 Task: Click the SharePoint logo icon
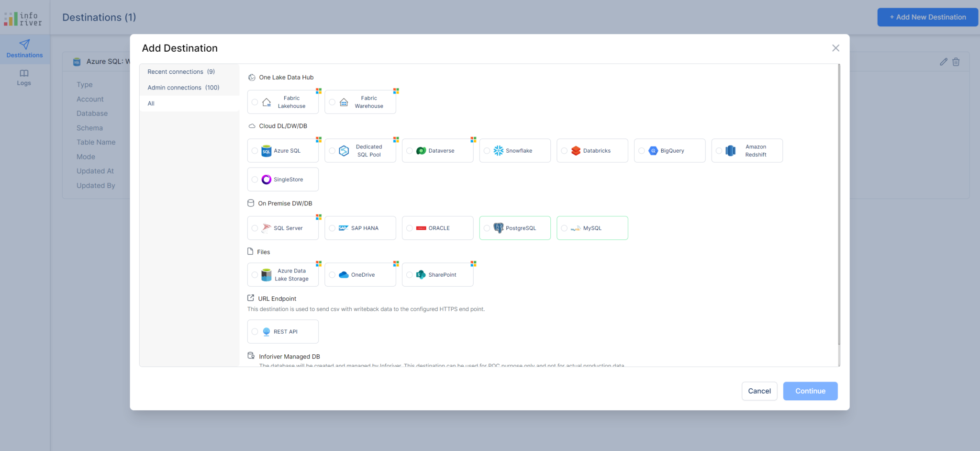click(x=421, y=275)
